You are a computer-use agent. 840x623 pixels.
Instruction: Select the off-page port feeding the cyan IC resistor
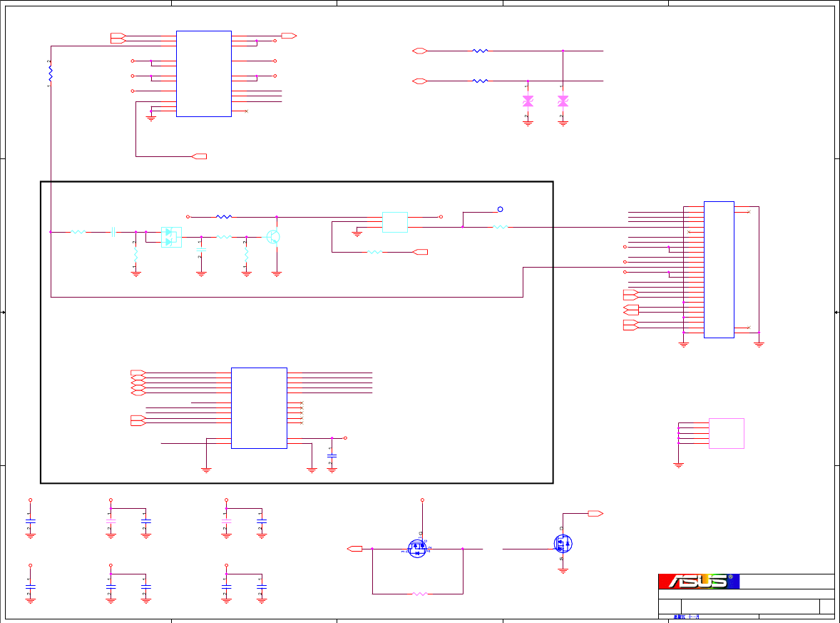(420, 252)
